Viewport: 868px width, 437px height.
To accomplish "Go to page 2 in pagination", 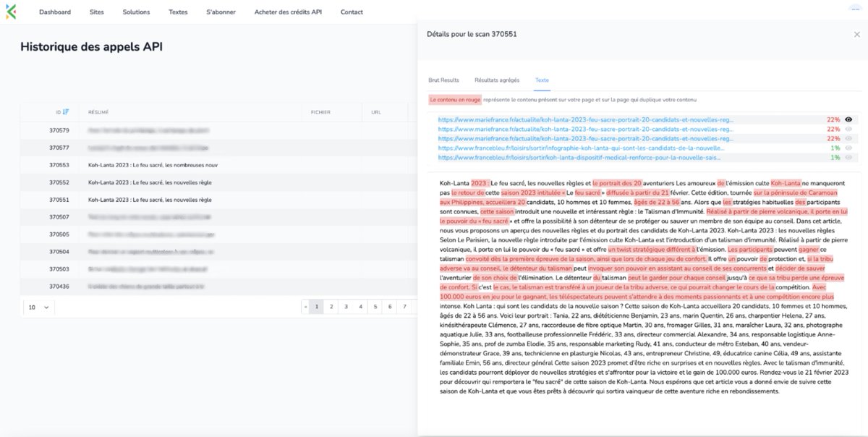I will [331, 307].
